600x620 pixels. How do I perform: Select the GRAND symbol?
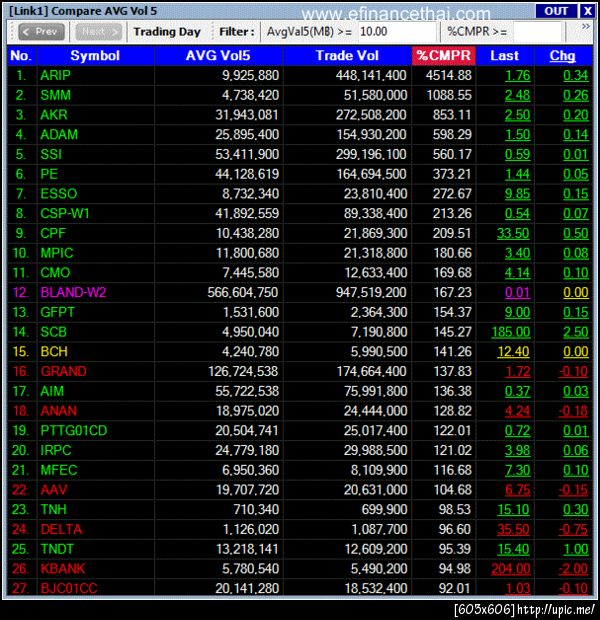[63, 371]
